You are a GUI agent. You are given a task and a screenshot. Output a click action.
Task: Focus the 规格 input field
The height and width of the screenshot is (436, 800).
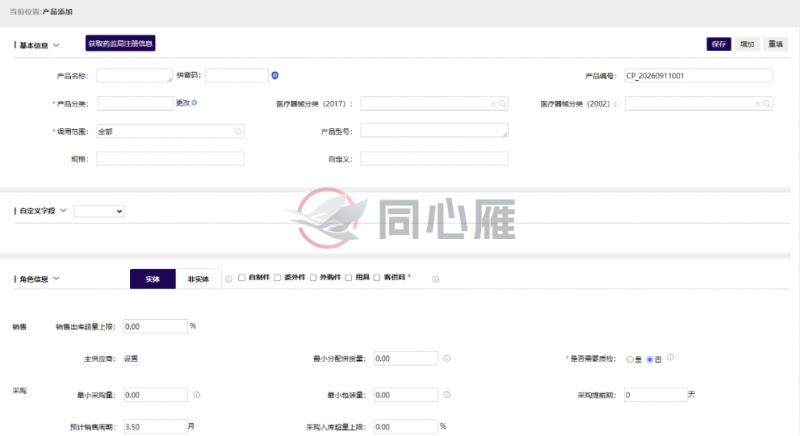pos(170,159)
